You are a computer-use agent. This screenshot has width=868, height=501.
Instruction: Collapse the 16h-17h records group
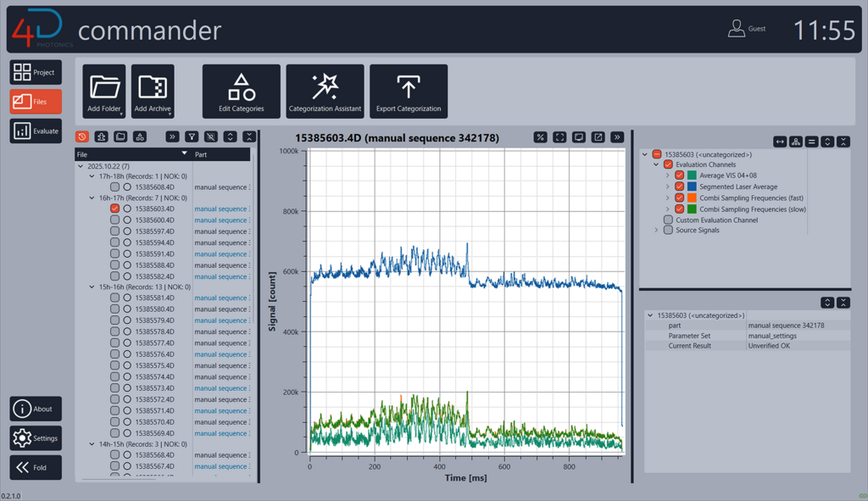click(92, 198)
